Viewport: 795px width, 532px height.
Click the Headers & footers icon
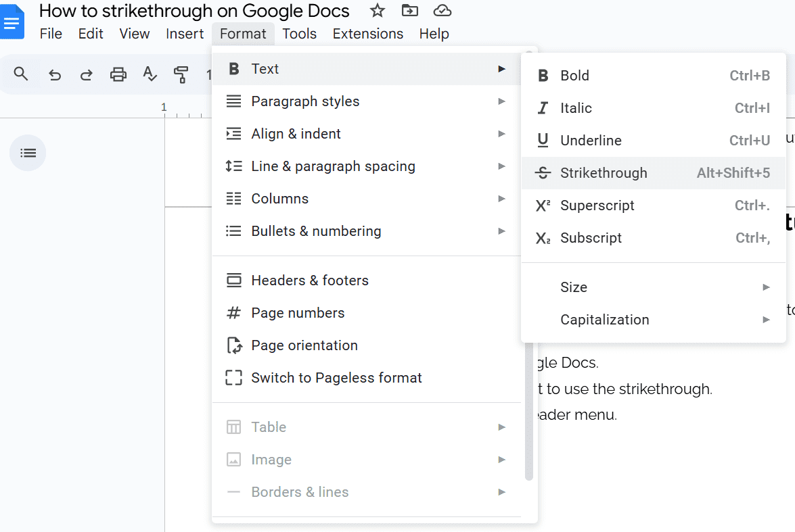tap(233, 280)
